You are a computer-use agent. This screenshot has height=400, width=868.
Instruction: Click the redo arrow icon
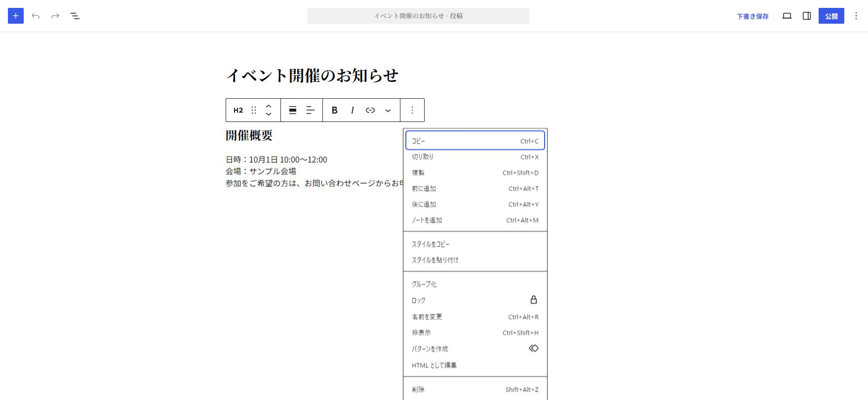point(55,16)
